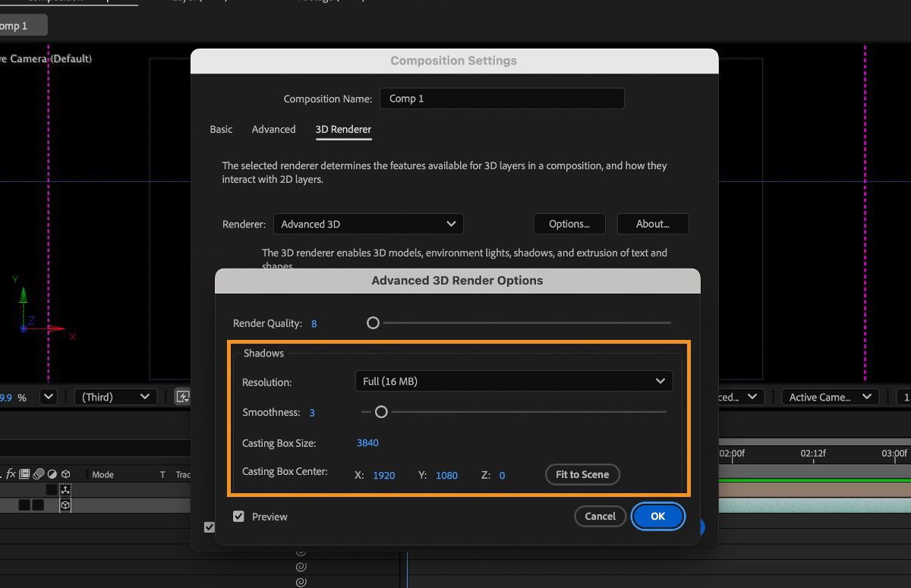Click the Frame Blending composition switch icon
The height and width of the screenshot is (588, 911).
click(24, 475)
